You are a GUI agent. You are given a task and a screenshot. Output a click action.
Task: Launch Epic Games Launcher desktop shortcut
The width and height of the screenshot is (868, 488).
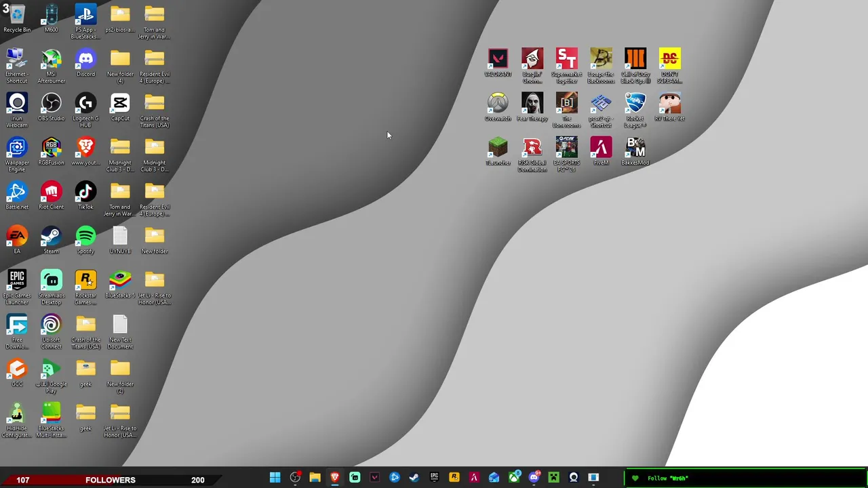pyautogui.click(x=17, y=287)
